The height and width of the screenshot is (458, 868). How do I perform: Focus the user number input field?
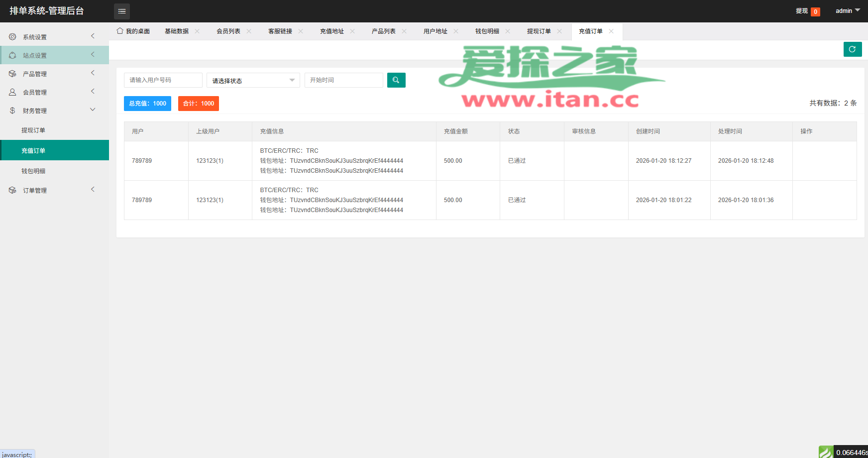(163, 80)
